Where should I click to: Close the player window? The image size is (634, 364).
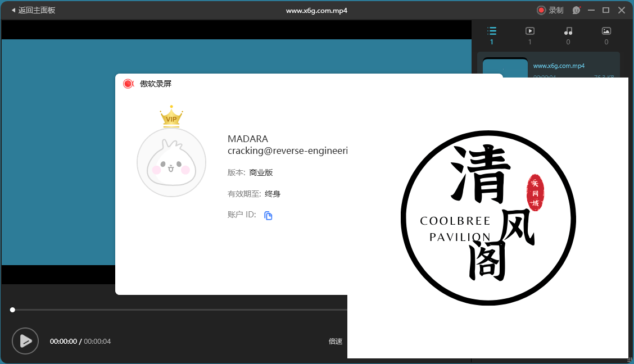(x=622, y=10)
